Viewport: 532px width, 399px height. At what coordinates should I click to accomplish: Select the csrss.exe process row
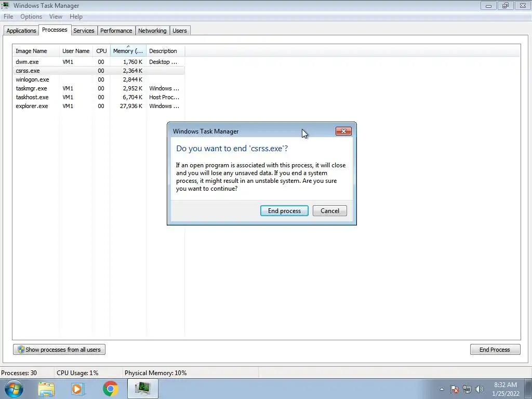[99, 71]
